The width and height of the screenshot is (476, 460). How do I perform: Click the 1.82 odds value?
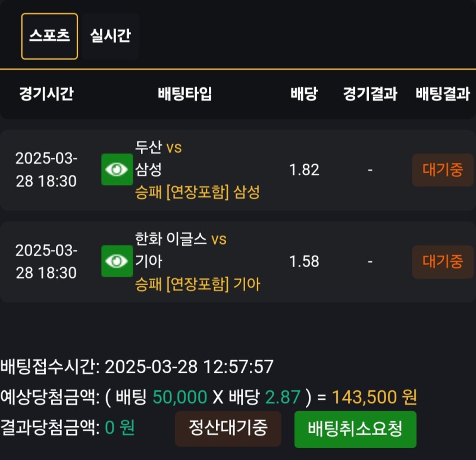pyautogui.click(x=304, y=170)
